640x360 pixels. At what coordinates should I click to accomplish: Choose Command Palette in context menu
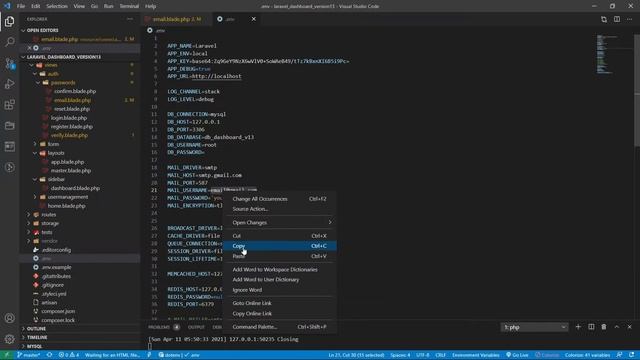coord(280,327)
